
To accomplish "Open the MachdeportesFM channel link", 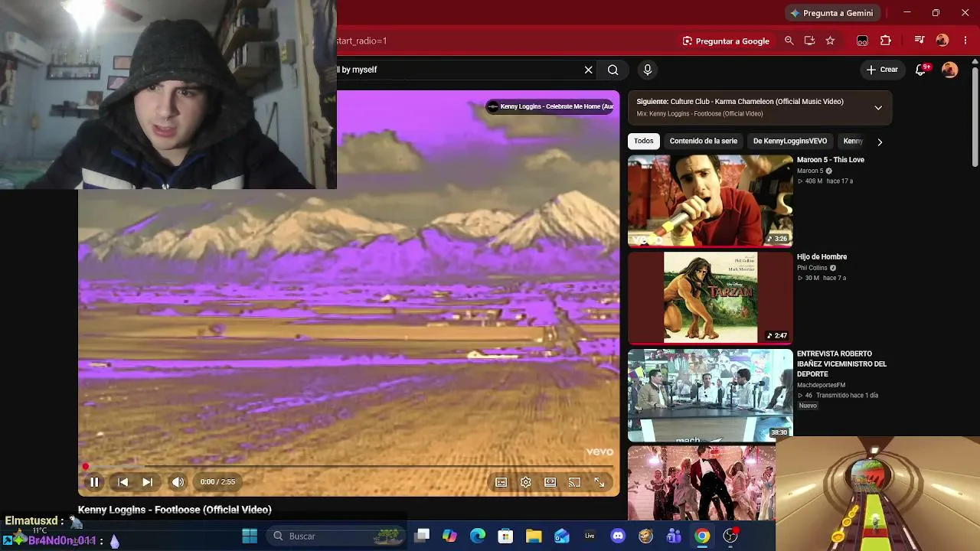I will [821, 385].
